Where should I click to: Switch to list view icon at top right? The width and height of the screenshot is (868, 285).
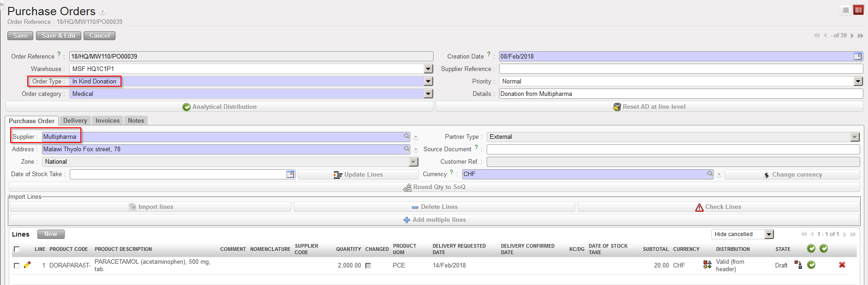point(845,10)
